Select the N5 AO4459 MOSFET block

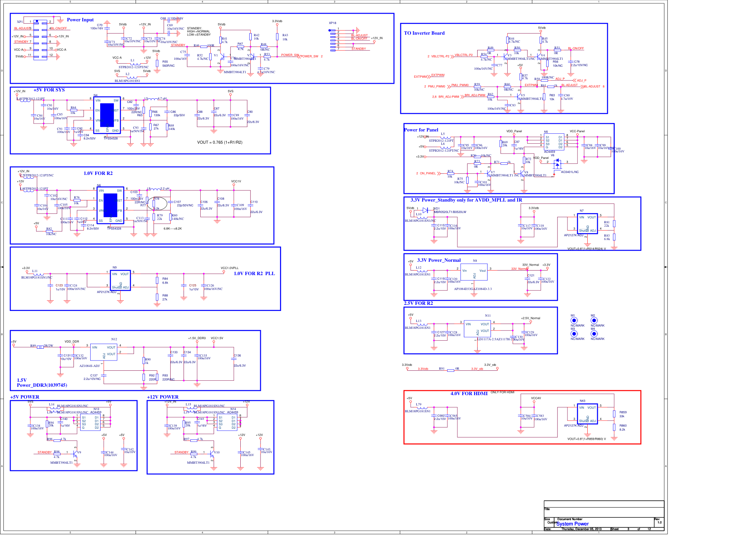coord(554,142)
